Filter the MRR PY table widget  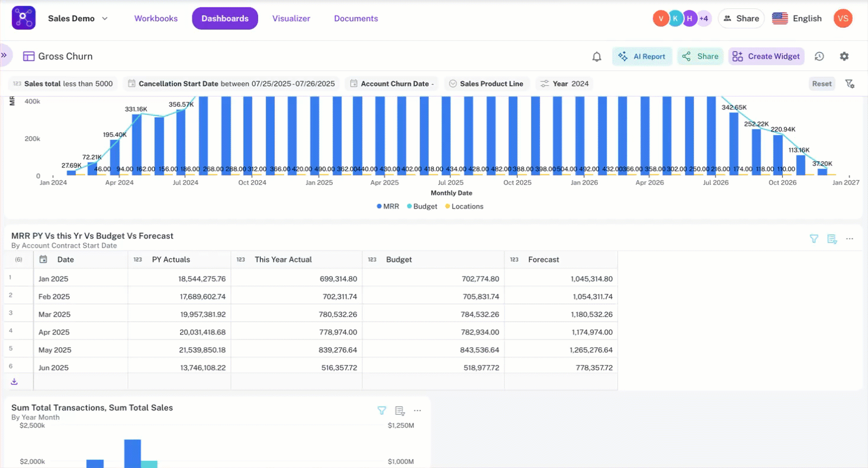click(x=814, y=239)
